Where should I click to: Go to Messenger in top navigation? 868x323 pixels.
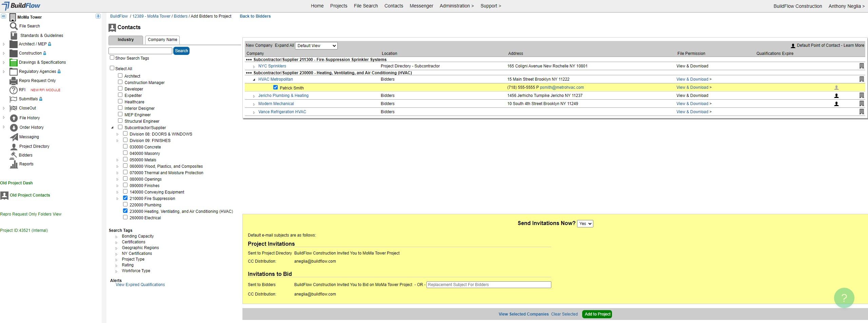421,6
